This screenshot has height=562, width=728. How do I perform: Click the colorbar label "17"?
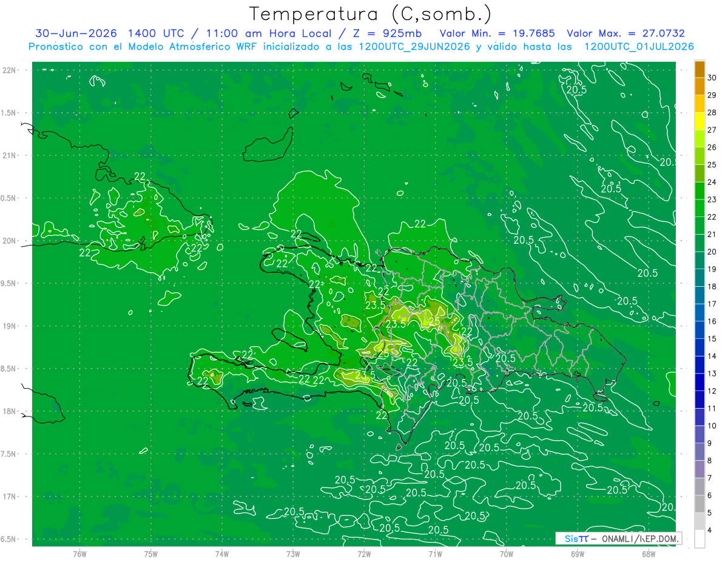[x=712, y=304]
